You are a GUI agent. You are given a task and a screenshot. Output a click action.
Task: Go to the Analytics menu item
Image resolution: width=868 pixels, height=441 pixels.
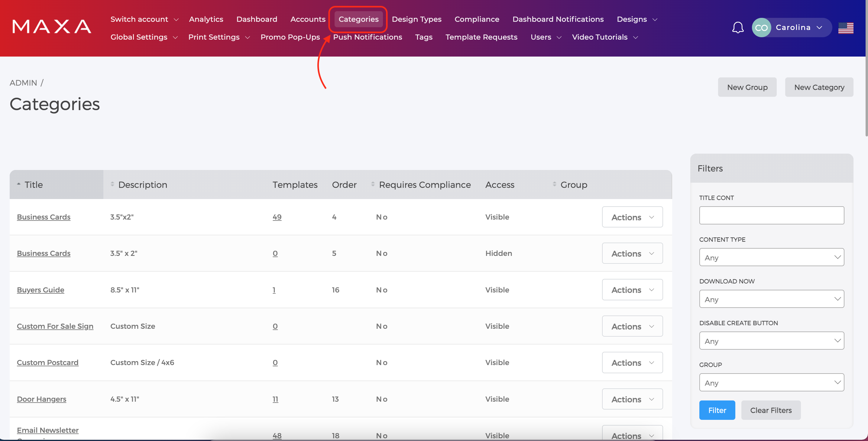[206, 19]
